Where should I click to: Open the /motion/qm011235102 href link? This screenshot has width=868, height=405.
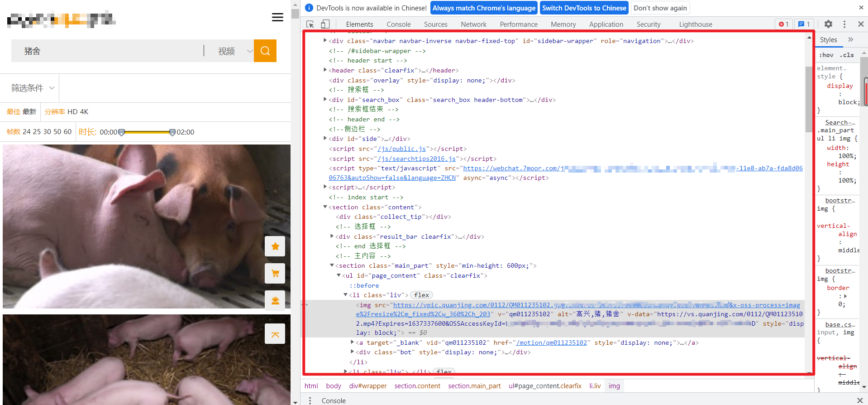pyautogui.click(x=551, y=342)
